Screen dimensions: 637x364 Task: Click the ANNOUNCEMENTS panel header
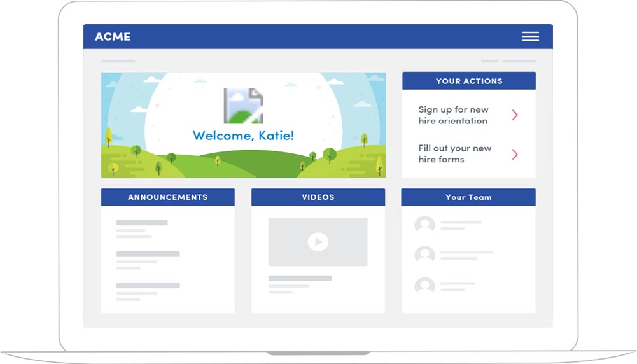click(x=168, y=197)
